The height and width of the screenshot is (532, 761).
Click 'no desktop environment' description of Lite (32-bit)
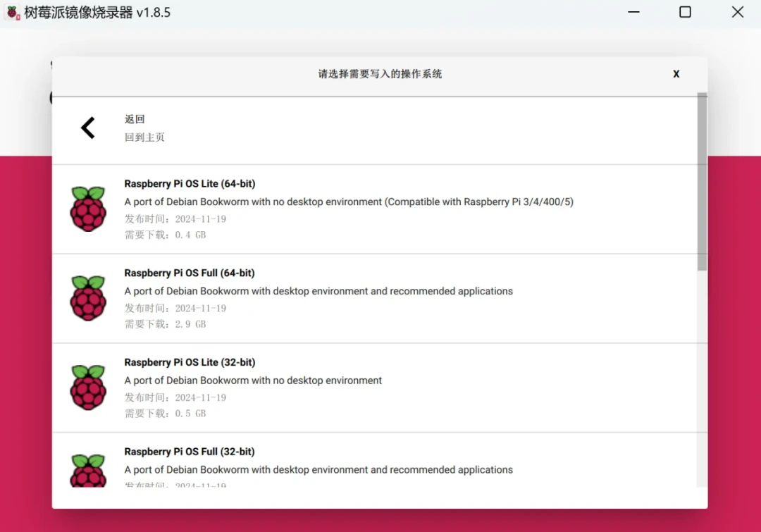tap(253, 380)
